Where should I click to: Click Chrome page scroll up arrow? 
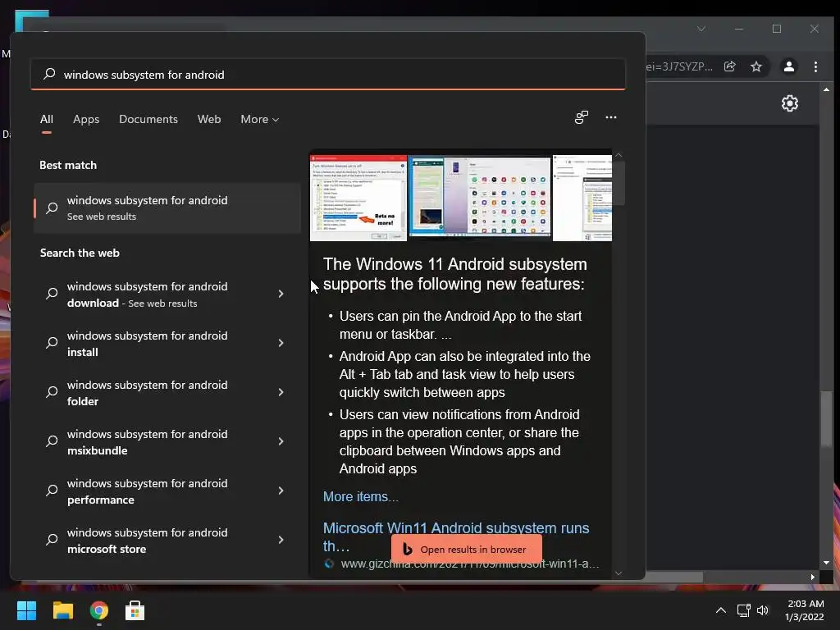(827, 89)
